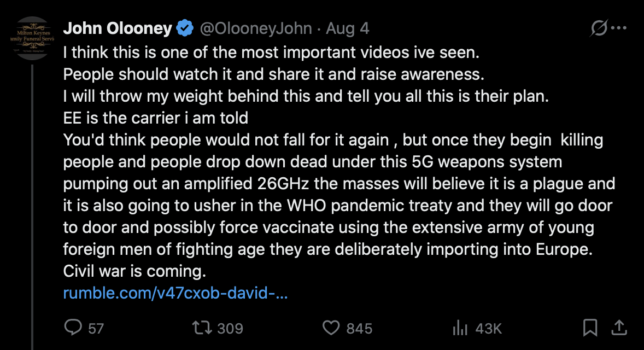Open the three-dot more options menu
This screenshot has height=350, width=644.
click(618, 28)
